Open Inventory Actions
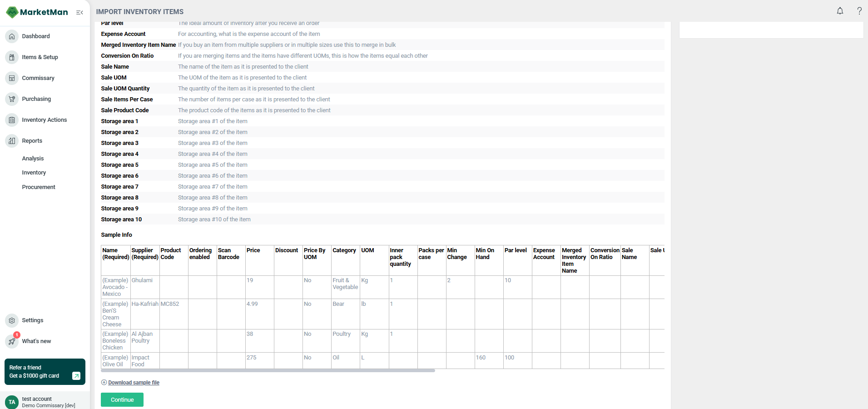Viewport: 868px width, 409px height. pos(43,120)
